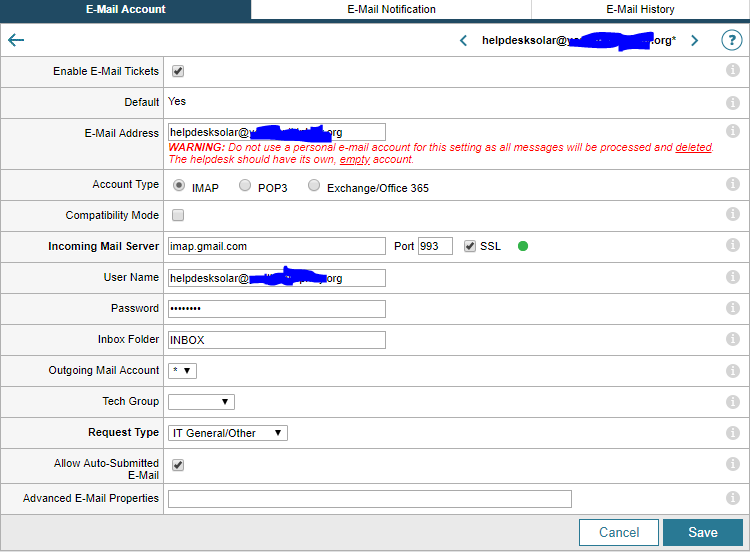The image size is (750, 552).
Task: Click info icon for Account Type
Action: click(733, 184)
